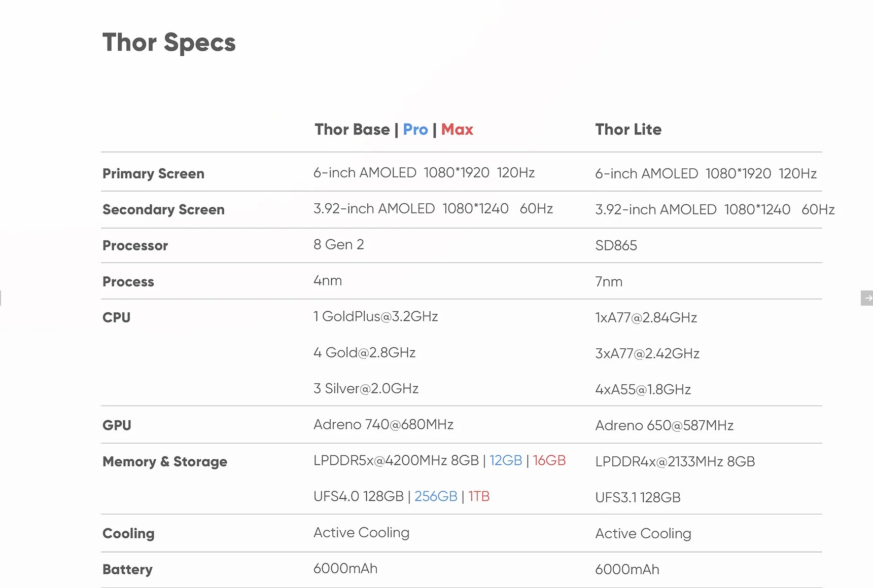Viewport: 873px width, 588px height.
Task: Click the blue "256GB" storage option
Action: point(436,496)
